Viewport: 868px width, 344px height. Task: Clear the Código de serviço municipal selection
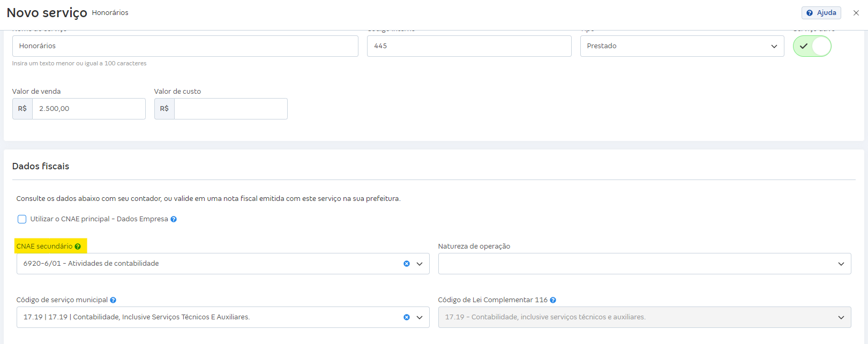[x=407, y=317]
